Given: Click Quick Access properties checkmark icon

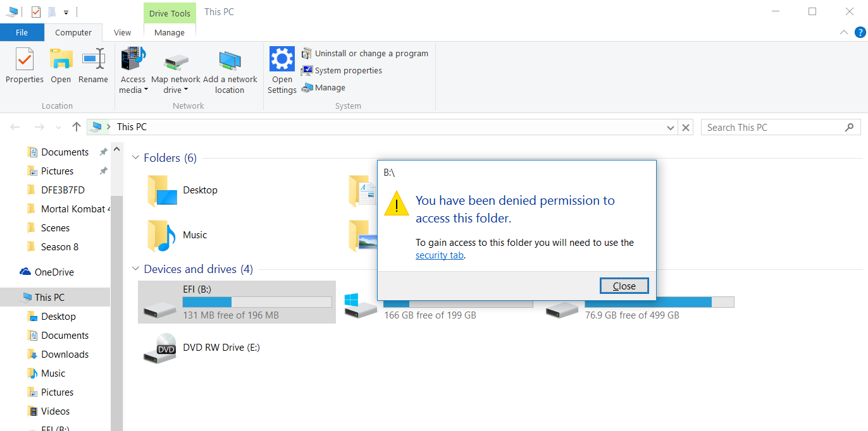Looking at the screenshot, I should 36,11.
